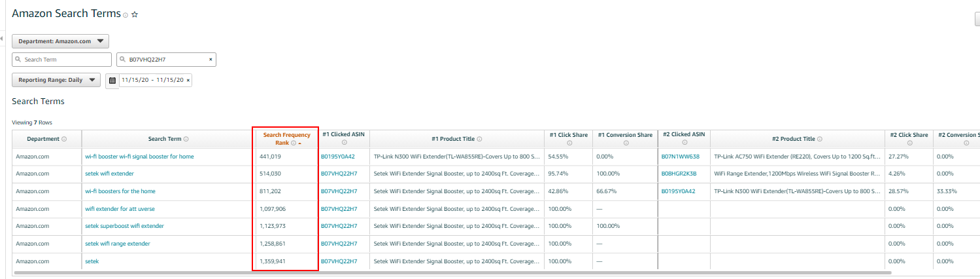The image size is (980, 279).
Task: Click the info icon under #1 Clicked ASIN header
Action: click(x=345, y=143)
